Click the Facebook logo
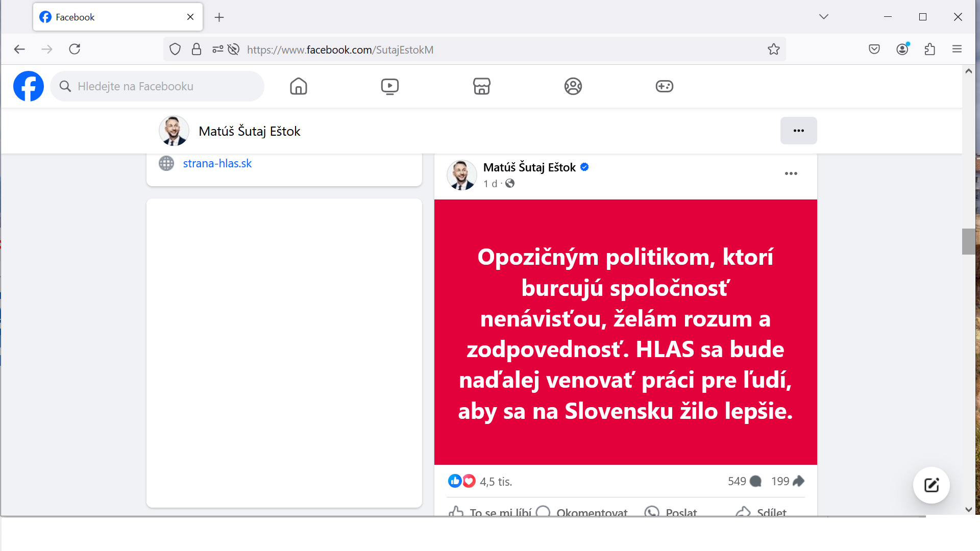The image size is (980, 551). click(29, 86)
